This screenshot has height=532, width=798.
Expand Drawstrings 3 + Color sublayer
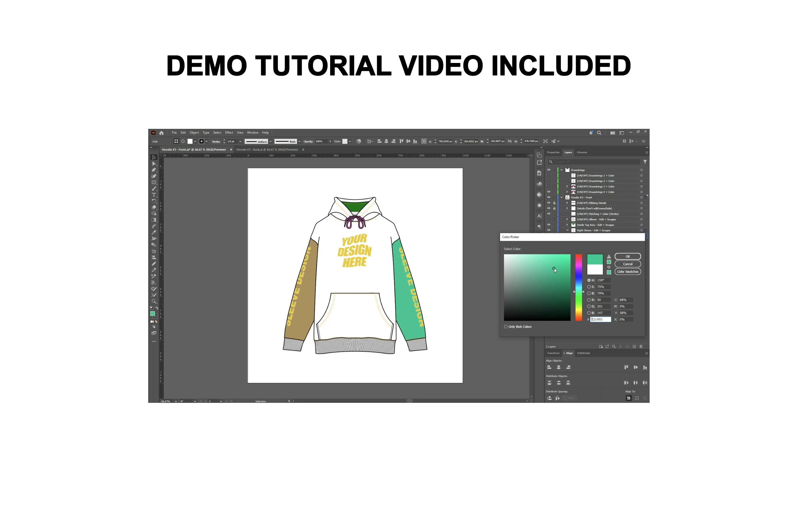click(567, 186)
